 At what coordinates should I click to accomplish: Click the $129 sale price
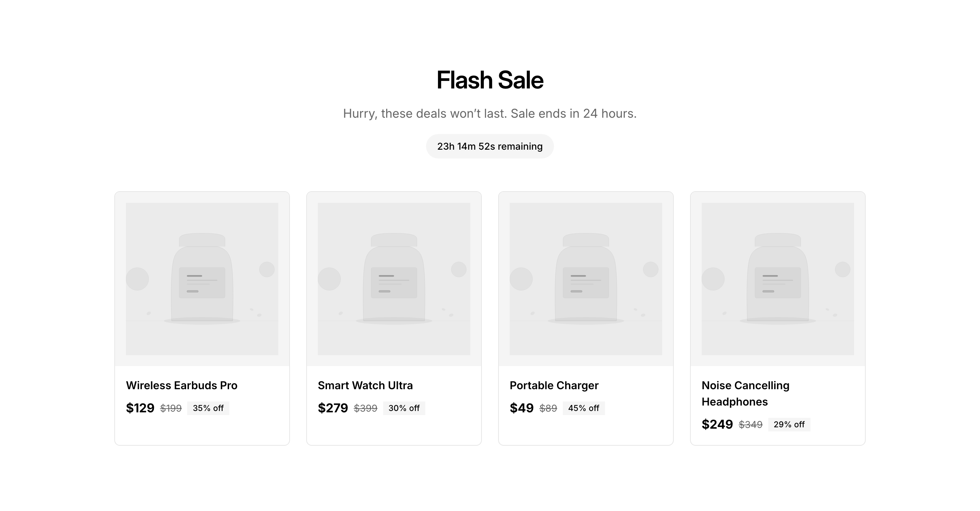click(140, 408)
